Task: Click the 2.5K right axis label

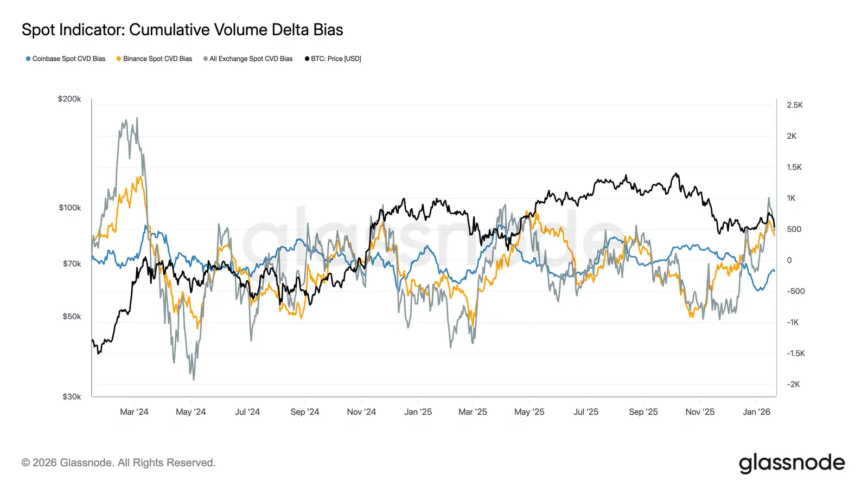Action: click(x=795, y=105)
